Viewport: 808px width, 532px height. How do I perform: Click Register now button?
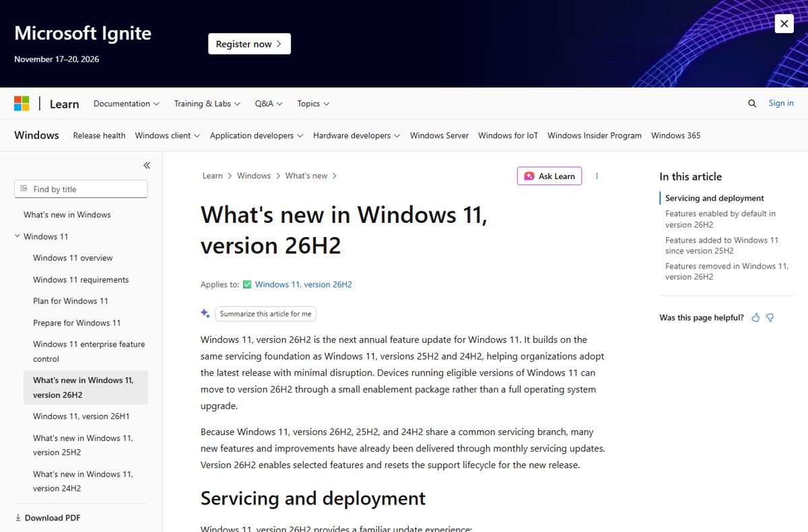tap(249, 44)
